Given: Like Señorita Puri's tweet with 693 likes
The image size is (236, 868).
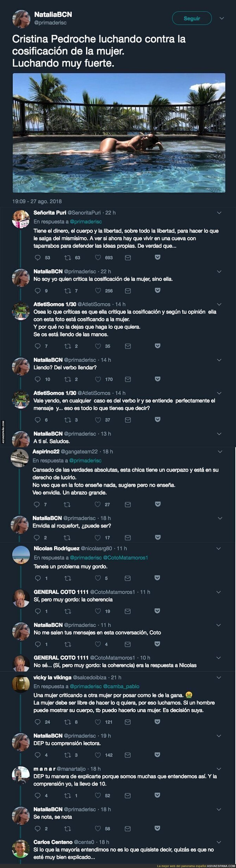Looking at the screenshot, I should point(98,258).
